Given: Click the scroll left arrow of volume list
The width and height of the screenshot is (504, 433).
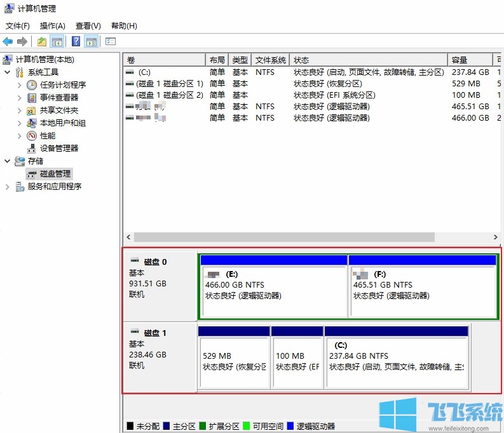Looking at the screenshot, I should (x=128, y=237).
